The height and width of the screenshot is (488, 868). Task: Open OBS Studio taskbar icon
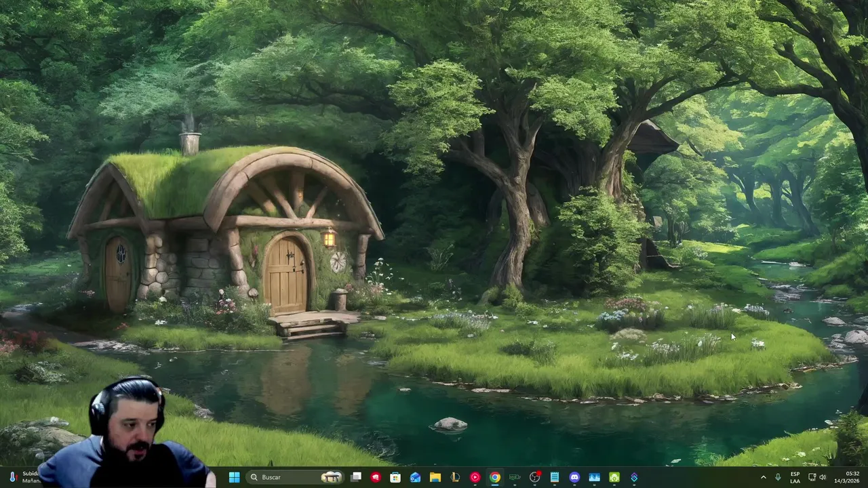[534, 477]
